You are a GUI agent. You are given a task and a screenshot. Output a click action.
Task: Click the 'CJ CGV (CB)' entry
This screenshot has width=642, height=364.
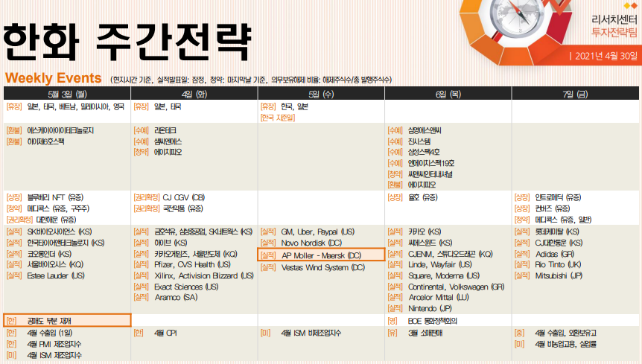click(183, 197)
